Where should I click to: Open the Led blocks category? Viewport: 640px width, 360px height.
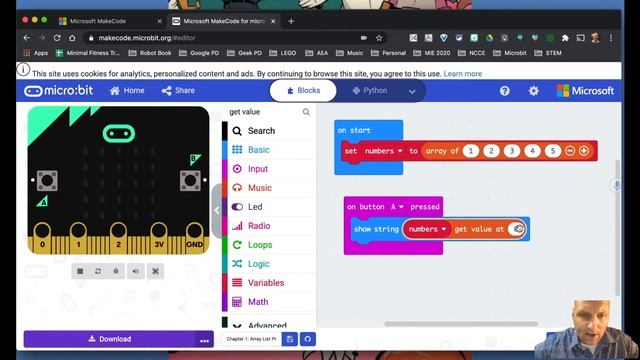coord(268,207)
